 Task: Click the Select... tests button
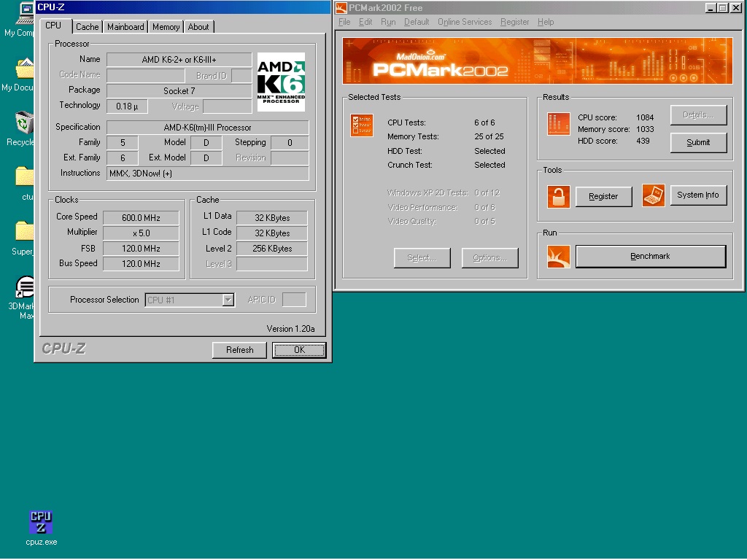coord(422,257)
